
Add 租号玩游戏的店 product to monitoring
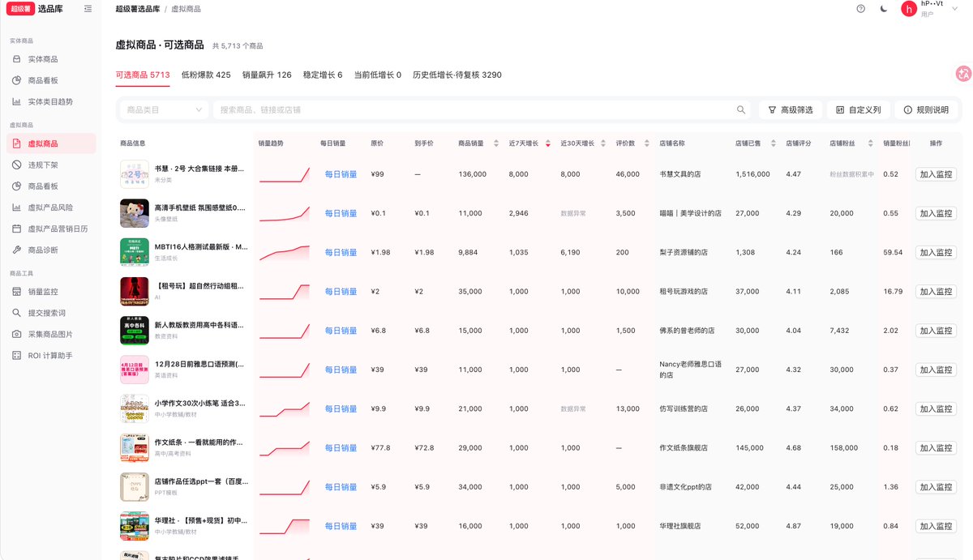tap(936, 291)
